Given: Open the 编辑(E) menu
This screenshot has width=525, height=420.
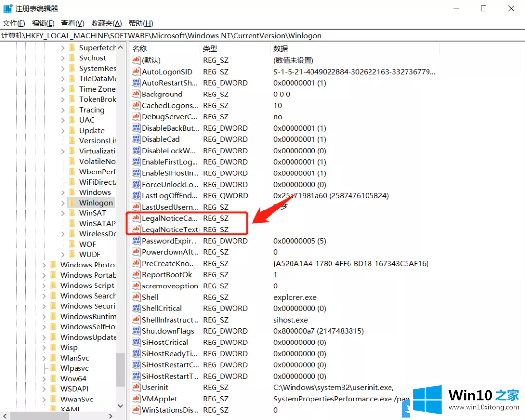Looking at the screenshot, I should coord(43,23).
